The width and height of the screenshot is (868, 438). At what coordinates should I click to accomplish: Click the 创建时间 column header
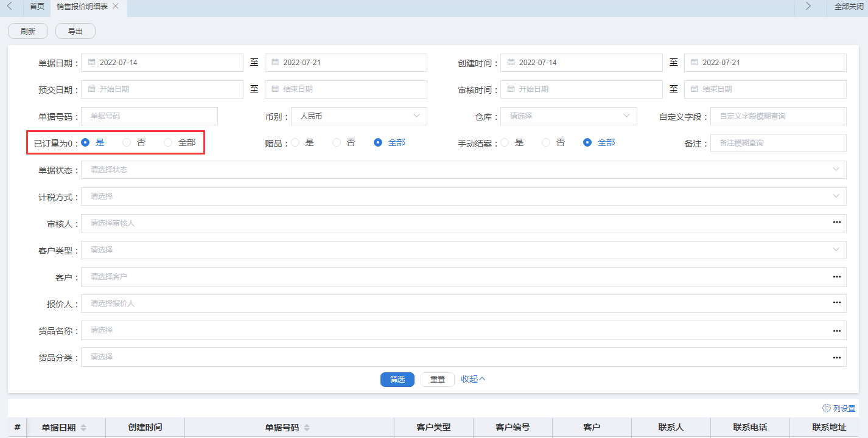tap(145, 427)
